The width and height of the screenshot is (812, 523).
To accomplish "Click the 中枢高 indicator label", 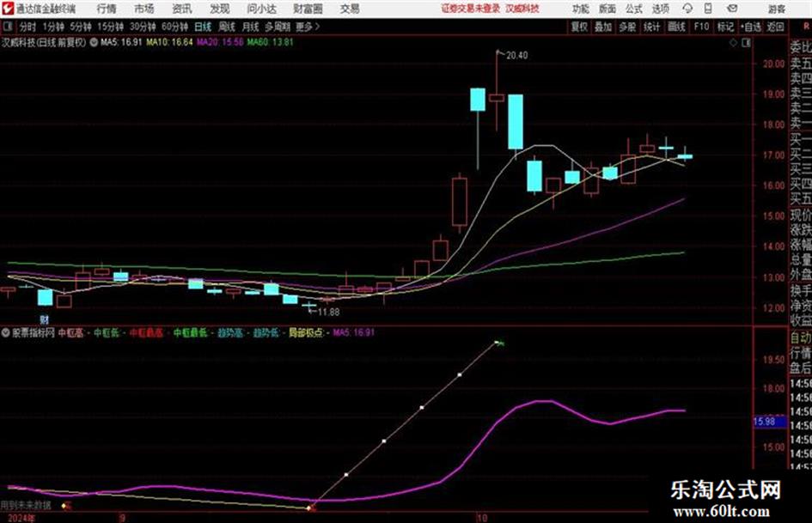I will tap(70, 333).
